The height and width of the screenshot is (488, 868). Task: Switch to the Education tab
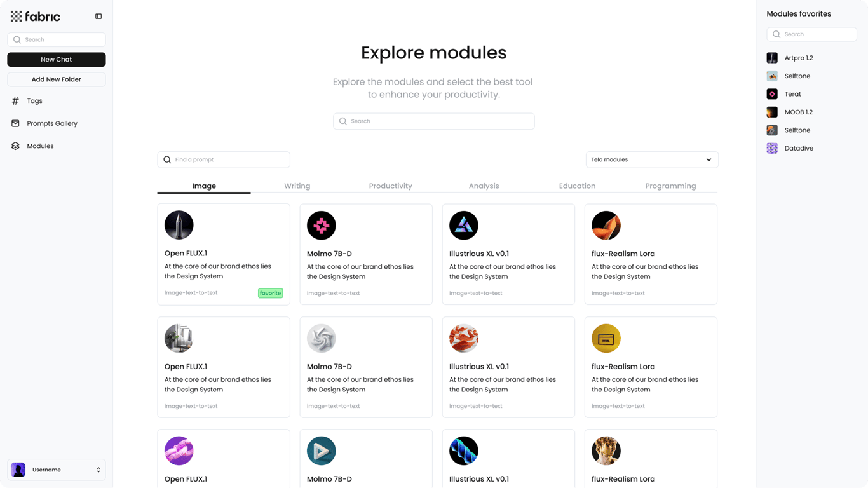[577, 186]
